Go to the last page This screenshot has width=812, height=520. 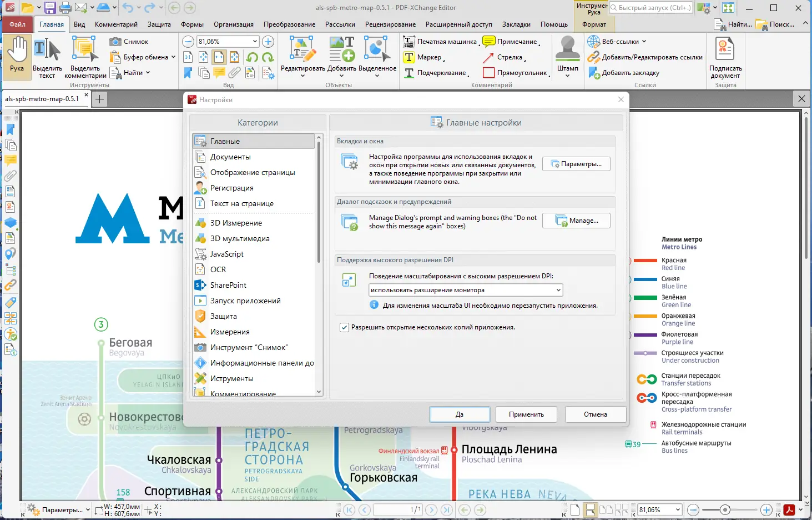(x=447, y=509)
